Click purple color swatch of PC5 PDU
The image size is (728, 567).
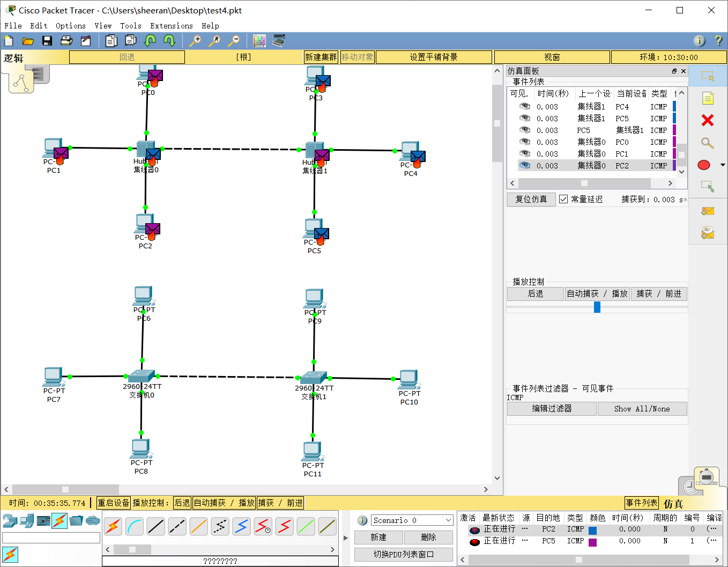pos(592,542)
